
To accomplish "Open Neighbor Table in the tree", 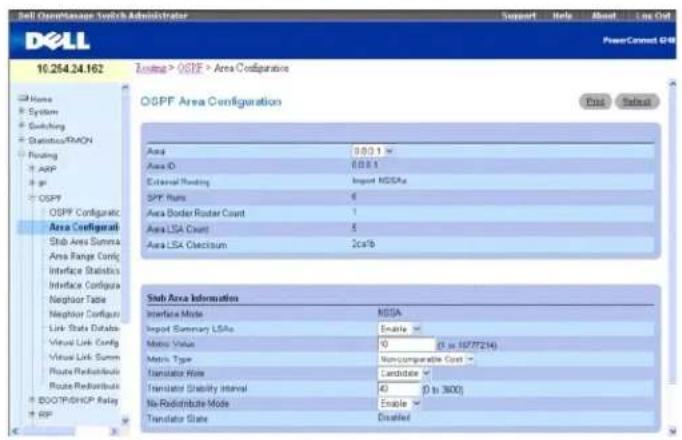I will [x=77, y=300].
